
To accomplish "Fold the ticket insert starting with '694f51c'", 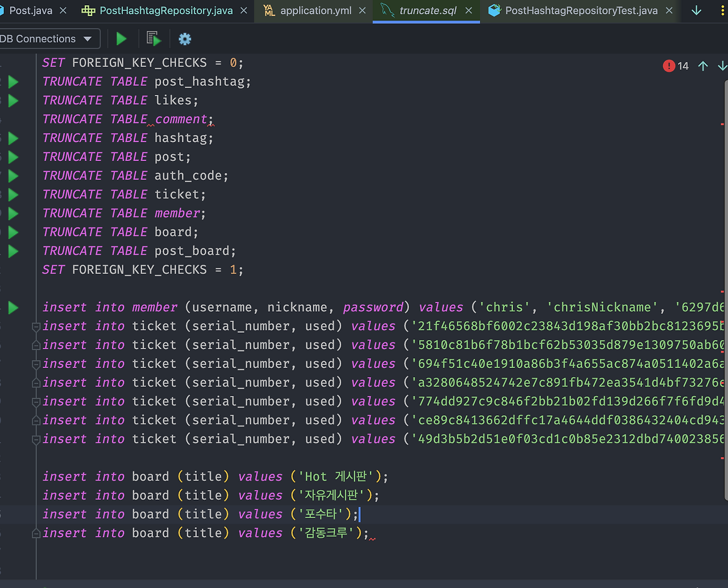I will [36, 364].
